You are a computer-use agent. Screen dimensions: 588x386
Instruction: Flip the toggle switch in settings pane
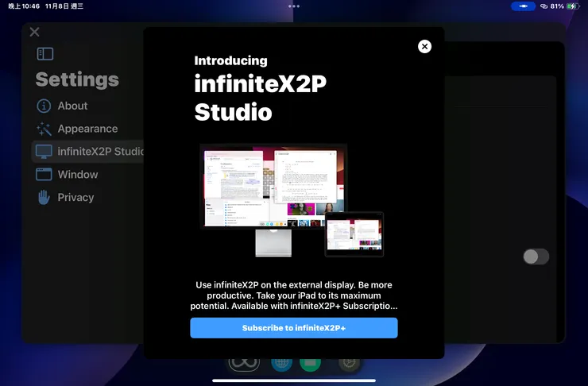536,257
